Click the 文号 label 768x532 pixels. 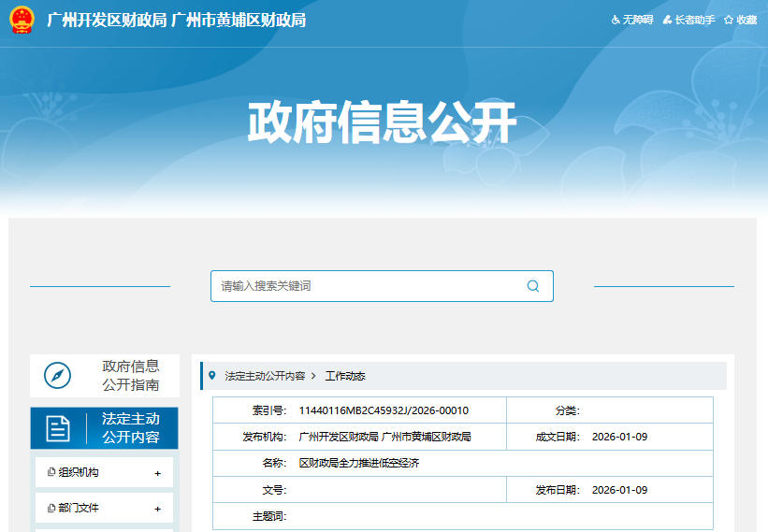pos(274,490)
